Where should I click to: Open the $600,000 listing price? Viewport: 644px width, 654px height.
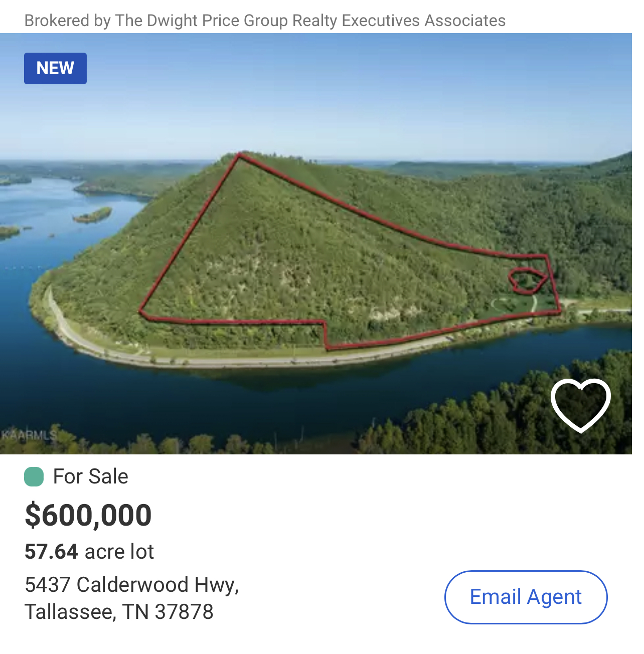point(88,515)
